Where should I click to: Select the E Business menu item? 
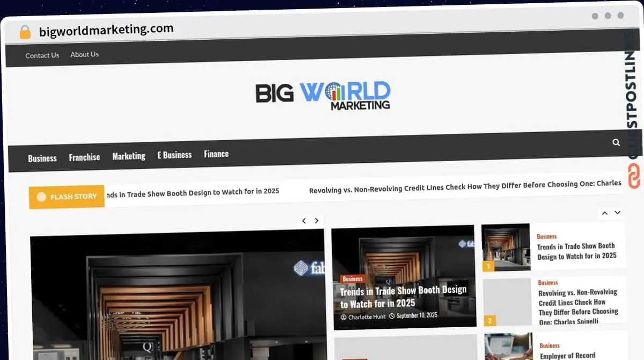(x=174, y=155)
